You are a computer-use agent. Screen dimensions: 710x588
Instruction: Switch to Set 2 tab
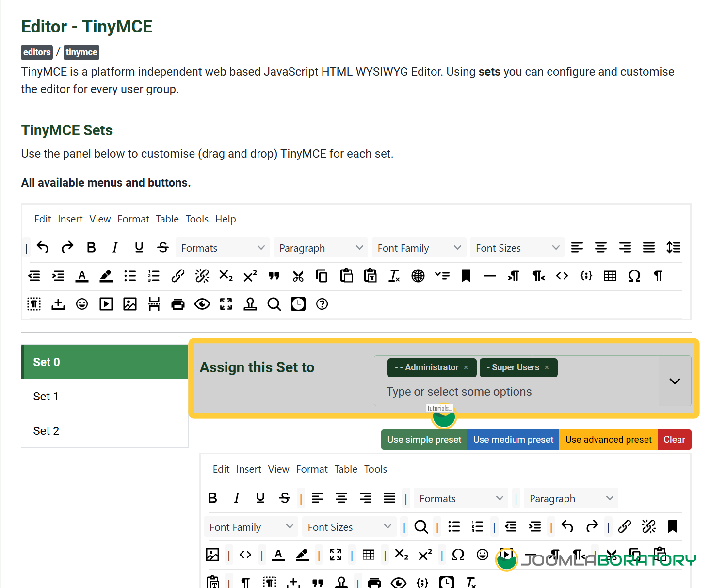pos(105,431)
